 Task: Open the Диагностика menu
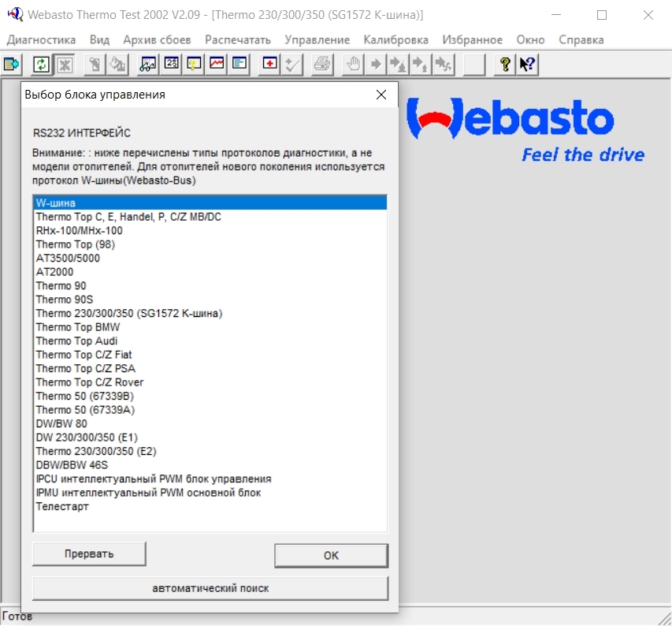pos(41,39)
